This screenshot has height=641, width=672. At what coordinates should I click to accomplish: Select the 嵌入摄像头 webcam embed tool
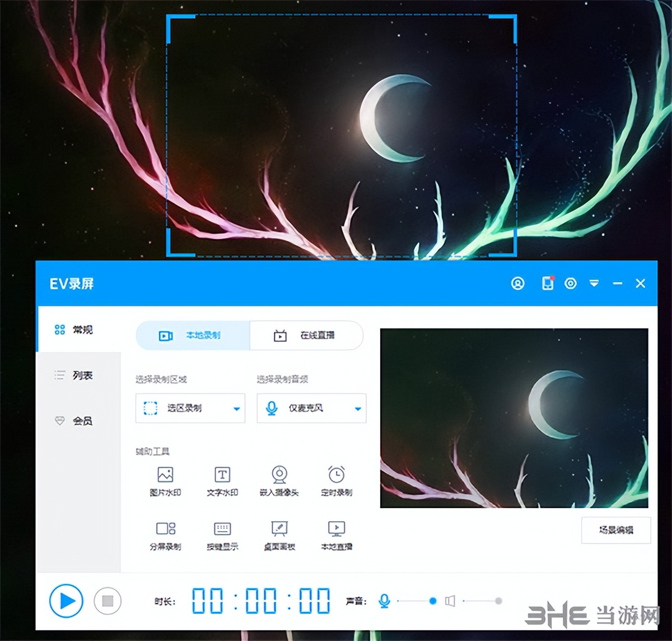(x=279, y=481)
